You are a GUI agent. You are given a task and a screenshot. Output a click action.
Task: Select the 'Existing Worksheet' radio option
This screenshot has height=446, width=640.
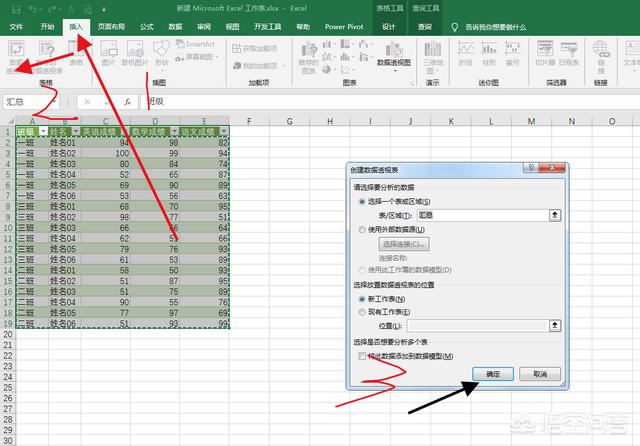pos(361,312)
